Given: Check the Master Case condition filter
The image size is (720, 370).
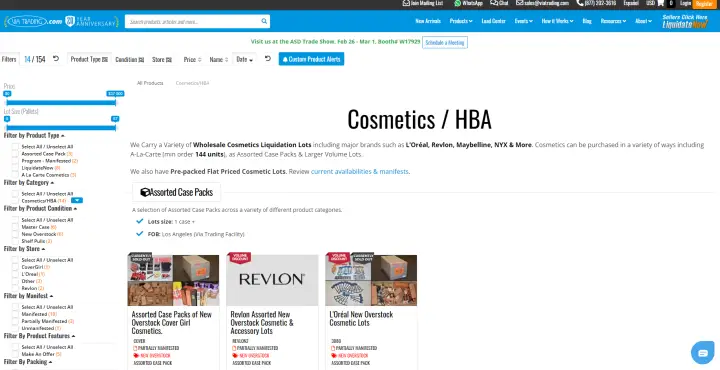Looking at the screenshot, I should [16, 227].
